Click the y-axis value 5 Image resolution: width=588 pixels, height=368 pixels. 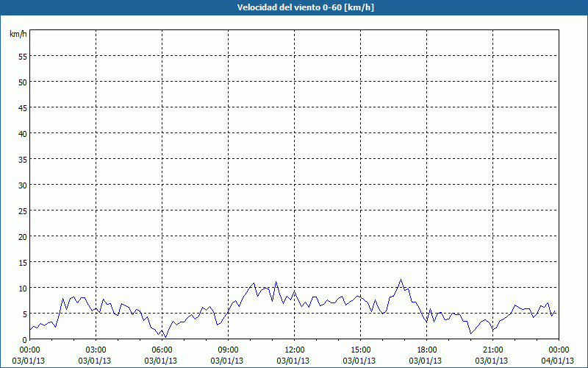(25, 314)
